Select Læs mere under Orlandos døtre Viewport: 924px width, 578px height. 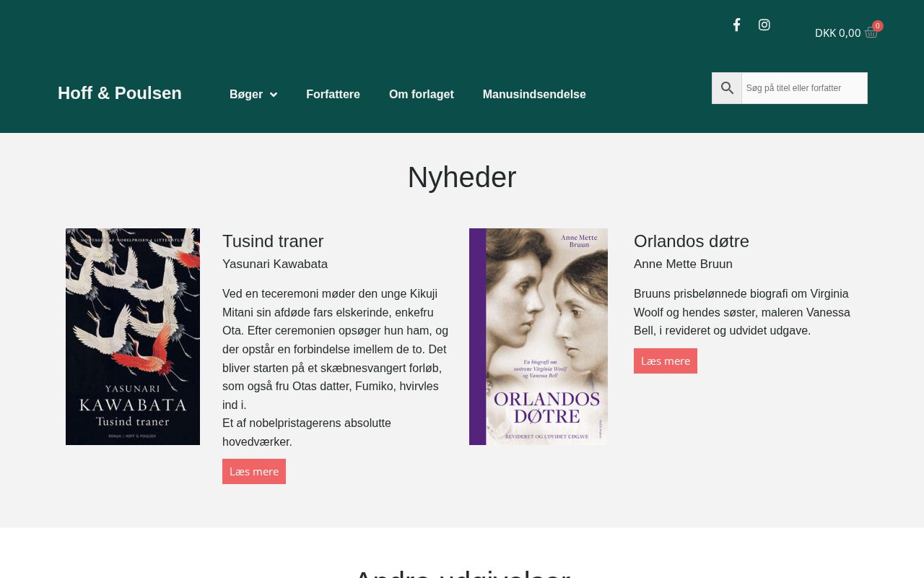(666, 361)
